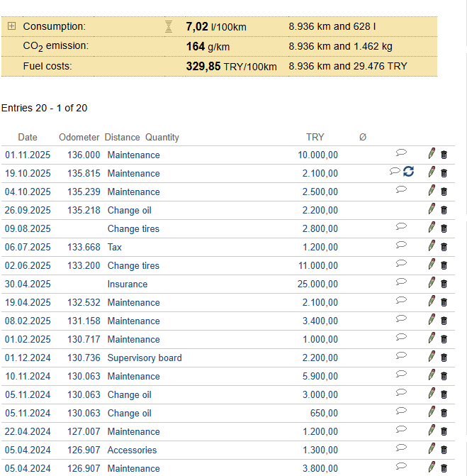The height and width of the screenshot is (476, 467).
Task: Delete the 05.04.2024 Accessories entry
Action: [x=444, y=450]
